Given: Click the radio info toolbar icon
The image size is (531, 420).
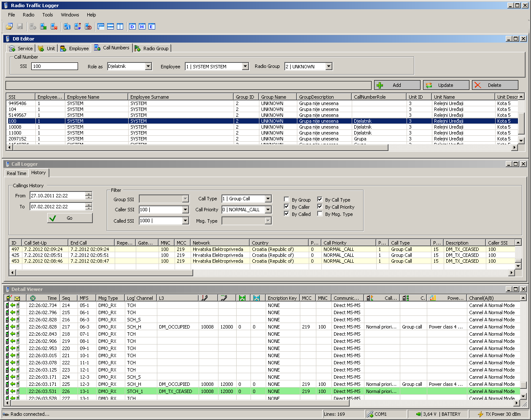Looking at the screenshot, I should pos(67,27).
